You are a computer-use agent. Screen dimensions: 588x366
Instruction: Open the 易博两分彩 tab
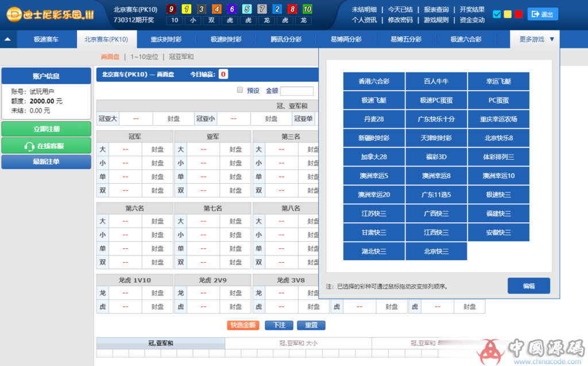346,39
